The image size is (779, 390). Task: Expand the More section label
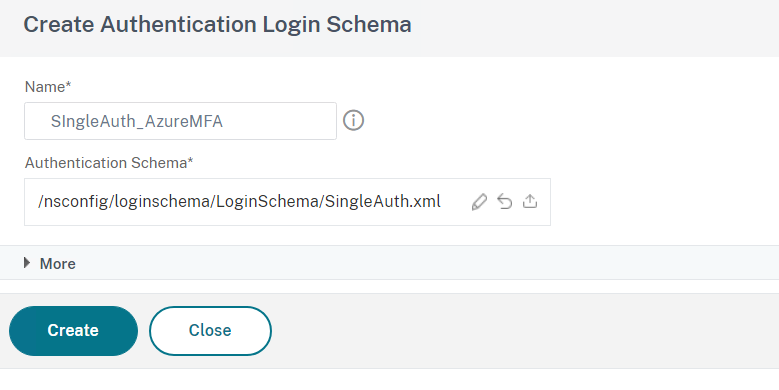58,264
